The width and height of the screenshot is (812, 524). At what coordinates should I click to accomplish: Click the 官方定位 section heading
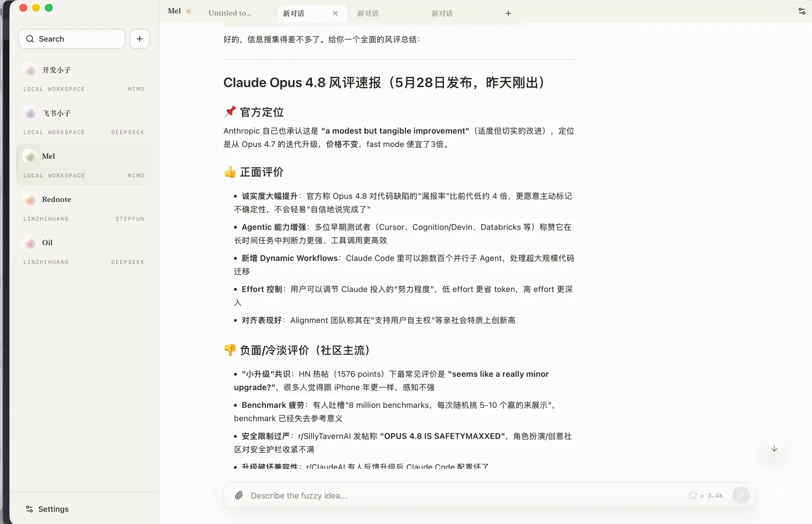pyautogui.click(x=262, y=112)
